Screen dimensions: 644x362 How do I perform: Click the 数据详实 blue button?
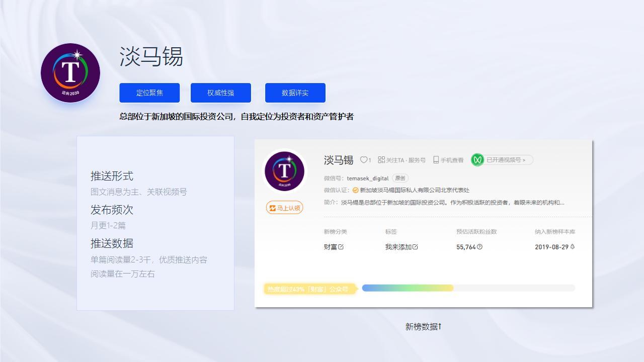click(295, 93)
